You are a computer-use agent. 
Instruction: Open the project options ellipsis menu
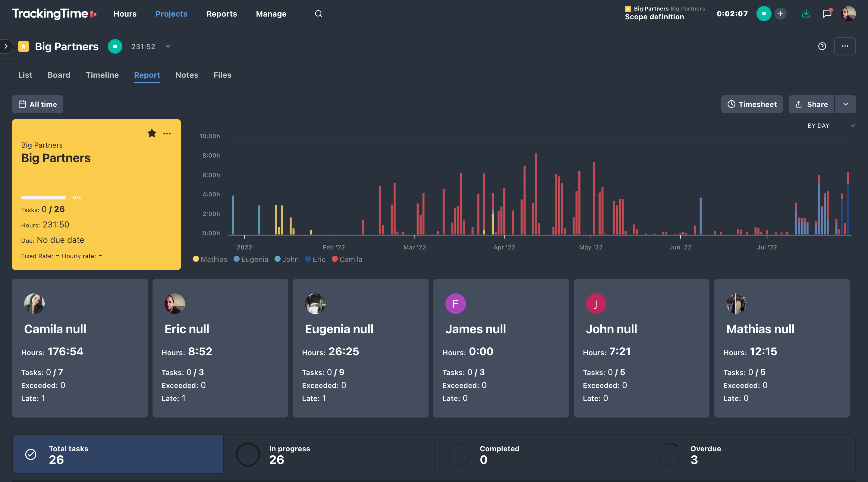point(845,46)
